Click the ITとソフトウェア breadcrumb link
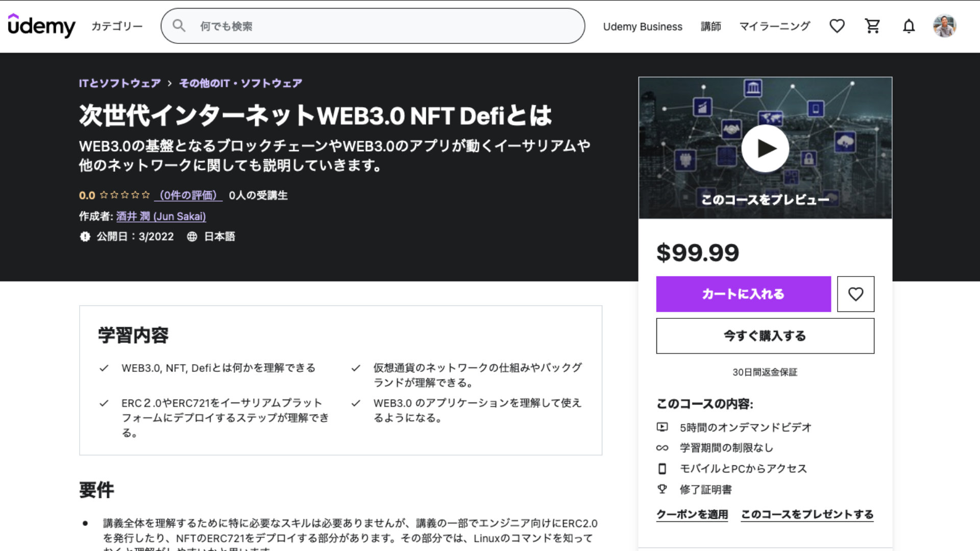Image resolution: width=980 pixels, height=551 pixels. (x=120, y=83)
